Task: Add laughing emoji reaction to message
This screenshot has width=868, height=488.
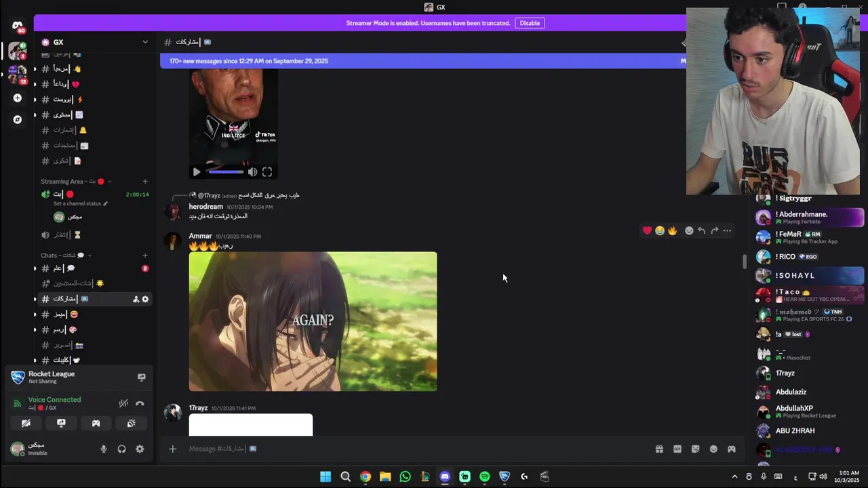Action: [x=659, y=230]
